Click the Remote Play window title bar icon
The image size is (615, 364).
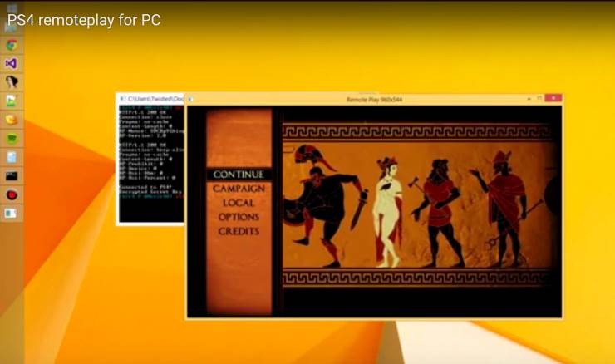point(190,99)
